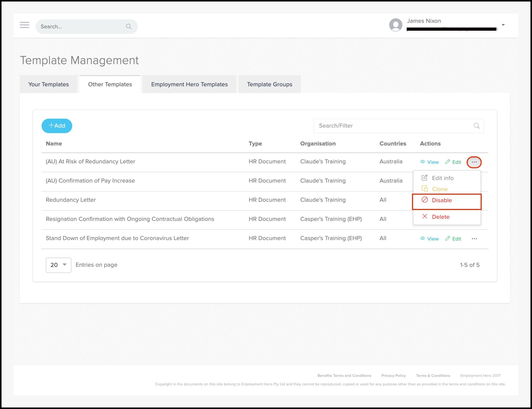The width and height of the screenshot is (532, 409).
Task: Open the entries per page dropdown
Action: coord(58,265)
